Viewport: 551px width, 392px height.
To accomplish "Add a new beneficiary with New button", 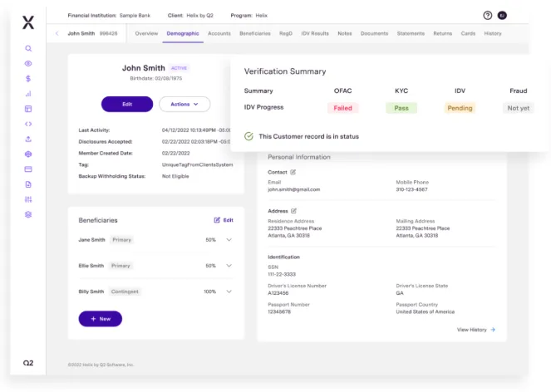I will [x=101, y=319].
